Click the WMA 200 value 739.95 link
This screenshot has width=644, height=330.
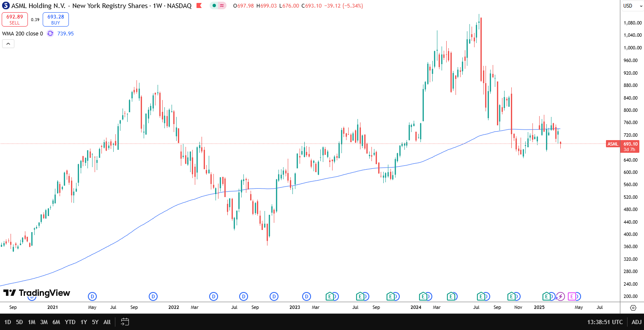point(66,33)
